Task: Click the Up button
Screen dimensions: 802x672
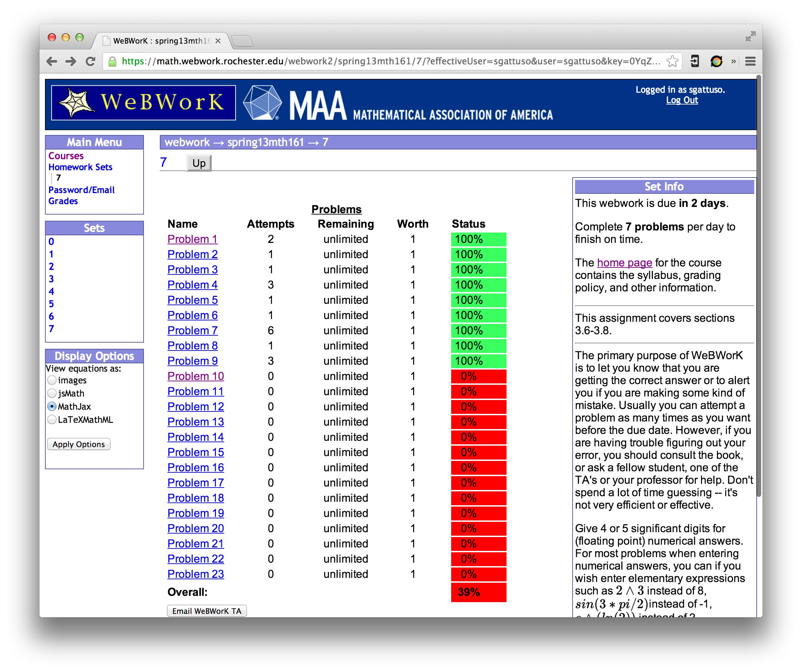Action: [199, 163]
